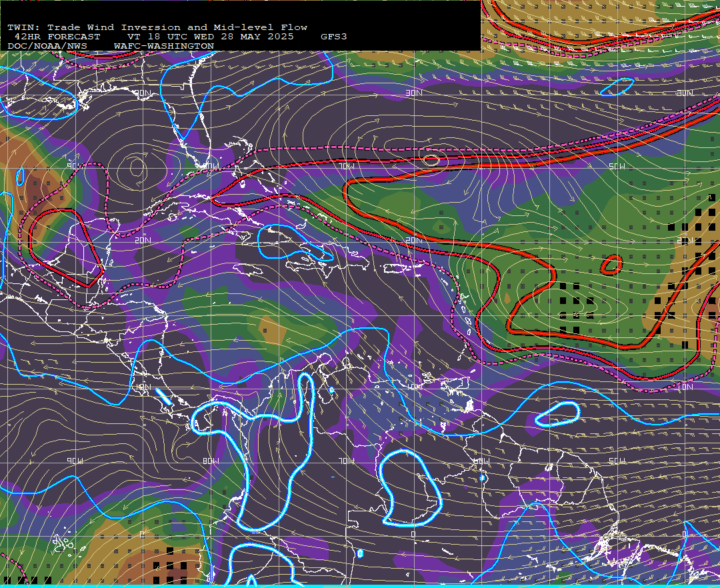The width and height of the screenshot is (720, 588).
Task: Select the '80W' label off Panama's Pacific coast
Action: pyautogui.click(x=211, y=461)
